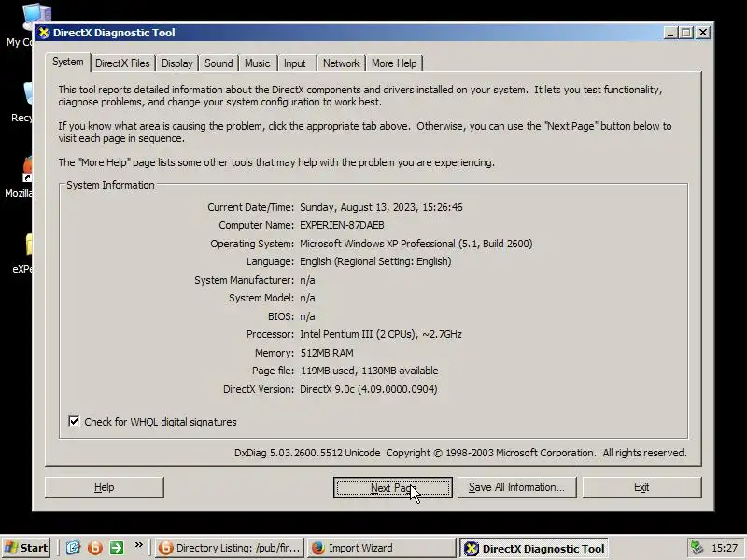Click the DirectX 9.0c version text
Screen dimensions: 747x560
point(368,389)
